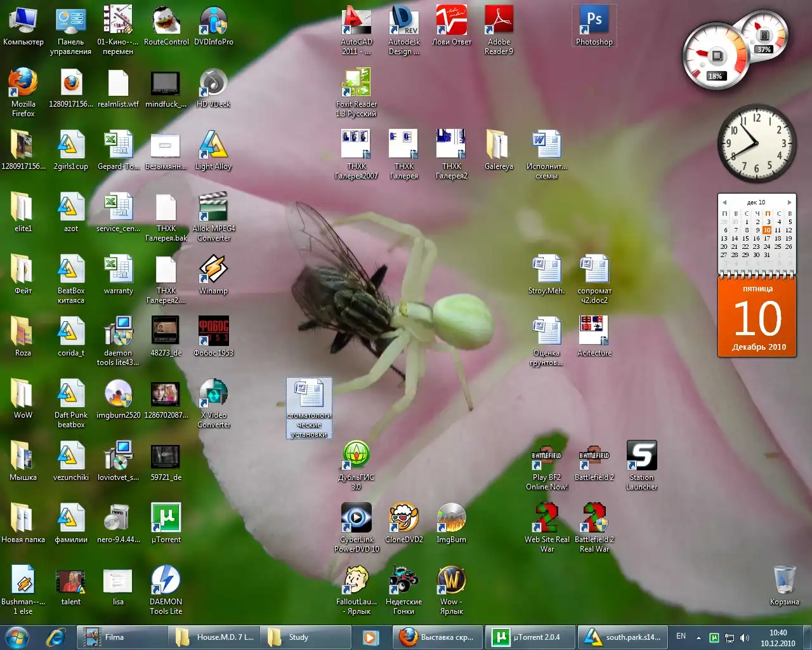Screen dimensions: 812x650
Task: Expand hidden system tray icons arrow
Action: [698, 637]
